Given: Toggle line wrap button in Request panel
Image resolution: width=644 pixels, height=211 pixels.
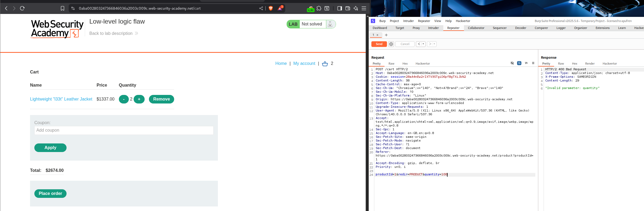Looking at the screenshot, I should click(x=519, y=63).
